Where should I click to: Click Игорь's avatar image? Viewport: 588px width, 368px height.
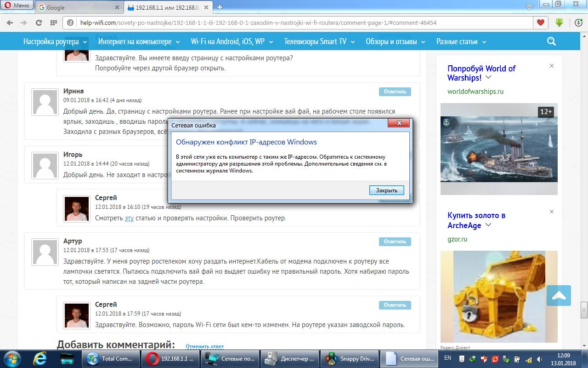[45, 166]
